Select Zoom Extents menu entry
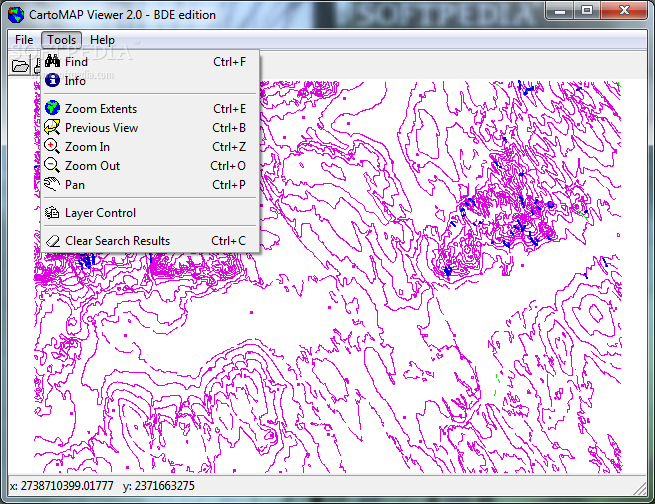This screenshot has height=504, width=655. coord(150,109)
